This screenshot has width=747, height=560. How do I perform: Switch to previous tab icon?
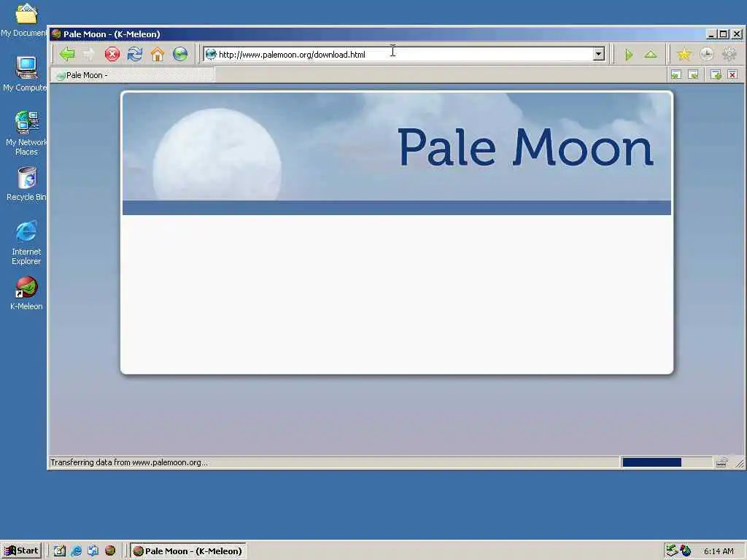pos(676,75)
